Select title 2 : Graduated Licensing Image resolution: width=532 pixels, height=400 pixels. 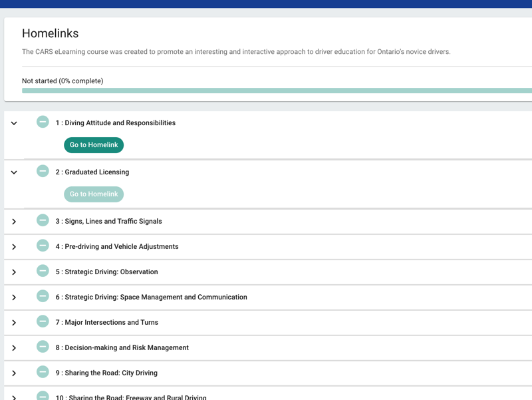(92, 172)
